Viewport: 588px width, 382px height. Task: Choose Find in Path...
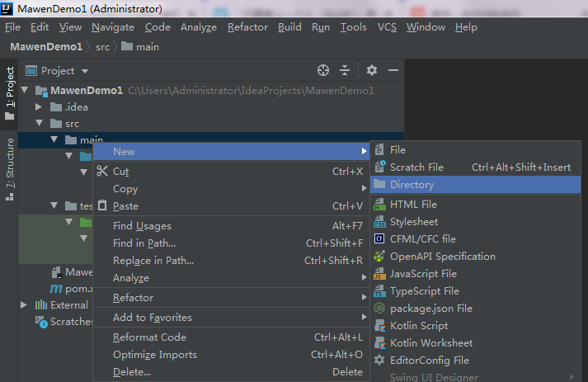click(231, 243)
